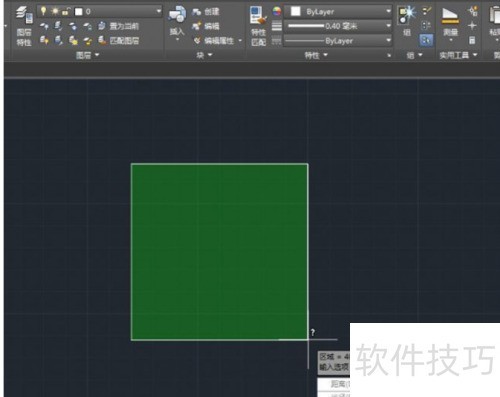Click first layer tool icon left of 置为当前
500x397 pixels.
point(44,26)
